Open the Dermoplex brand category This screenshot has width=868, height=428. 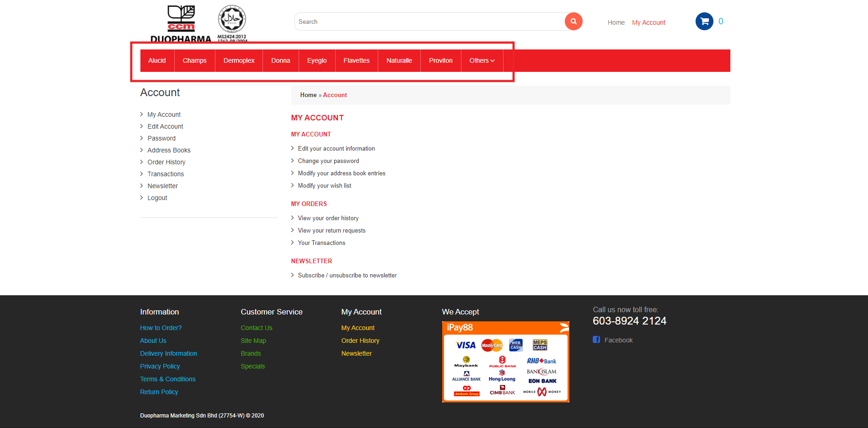pos(239,60)
